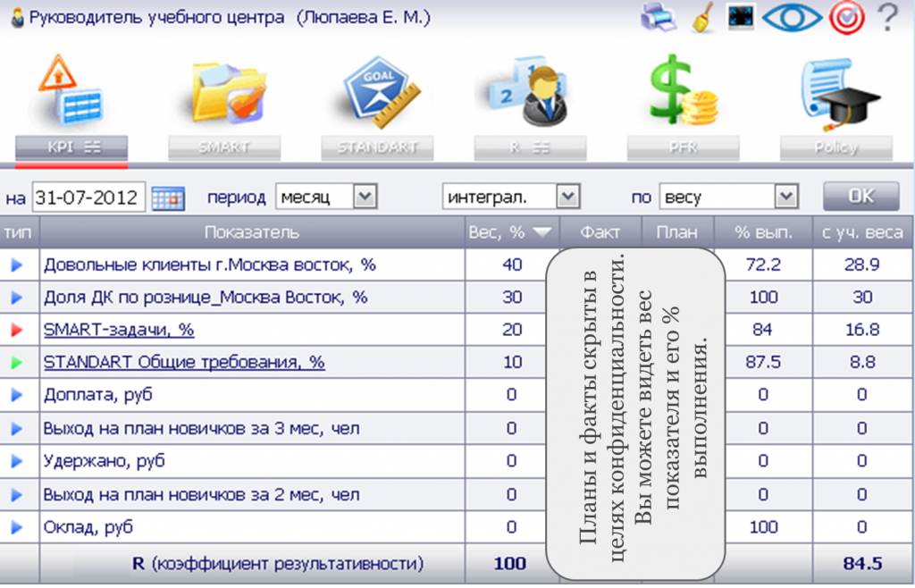Click the fullscreen monitor icon
The image size is (915, 588).
(x=741, y=17)
